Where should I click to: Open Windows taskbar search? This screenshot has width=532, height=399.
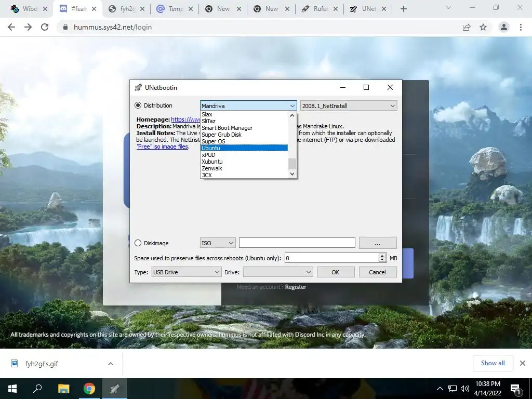tap(37, 389)
